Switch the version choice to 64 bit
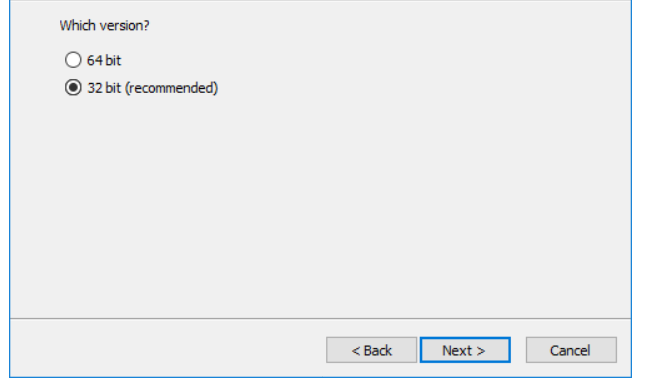The image size is (645, 382). tap(73, 60)
